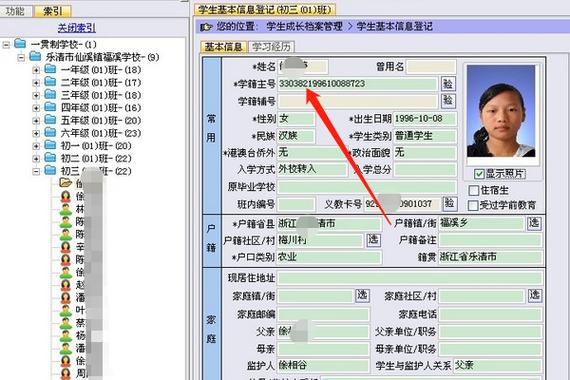Expand the 初二 (01)班 node
The height and width of the screenshot is (380, 570).
click(x=36, y=159)
